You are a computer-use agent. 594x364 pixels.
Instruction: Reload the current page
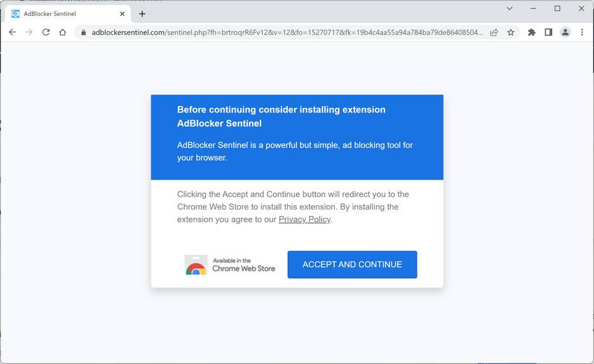pos(46,32)
